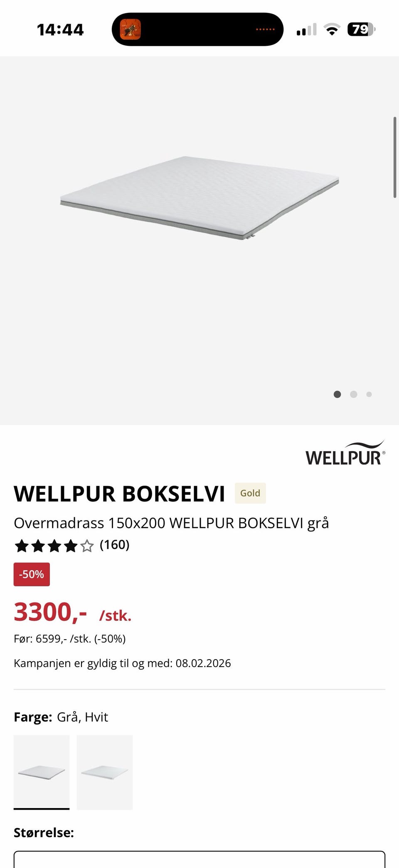The width and height of the screenshot is (399, 868).
Task: Tap the -50% discount badge
Action: (x=32, y=574)
